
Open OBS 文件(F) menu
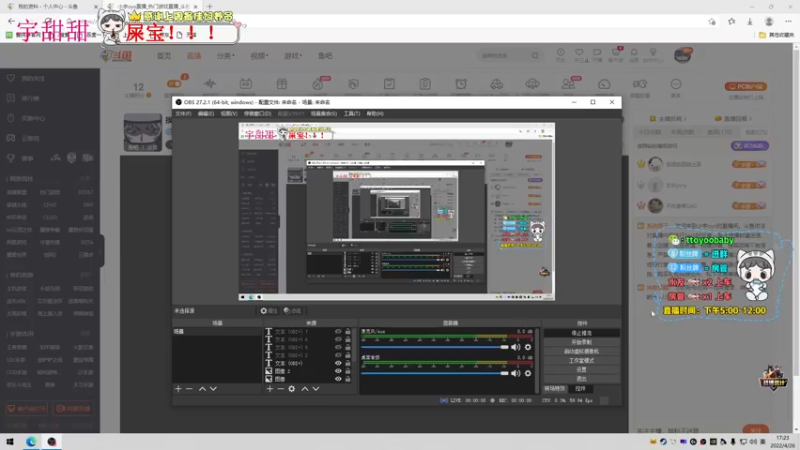coord(183,114)
